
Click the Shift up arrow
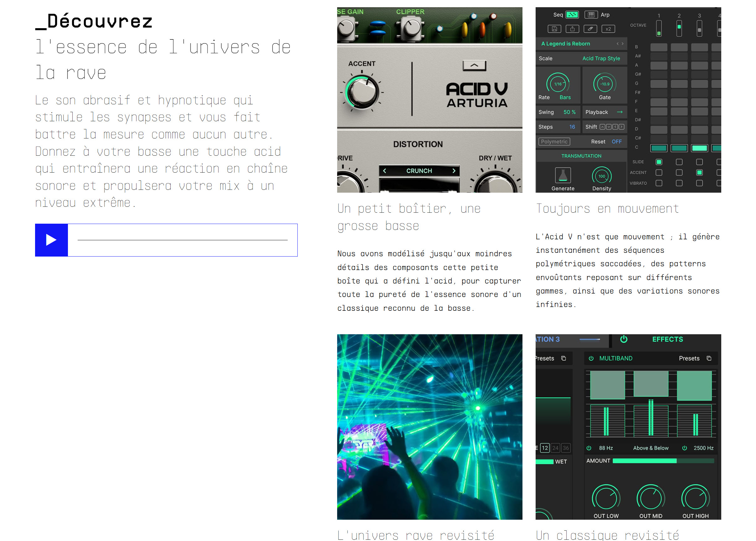(x=603, y=127)
